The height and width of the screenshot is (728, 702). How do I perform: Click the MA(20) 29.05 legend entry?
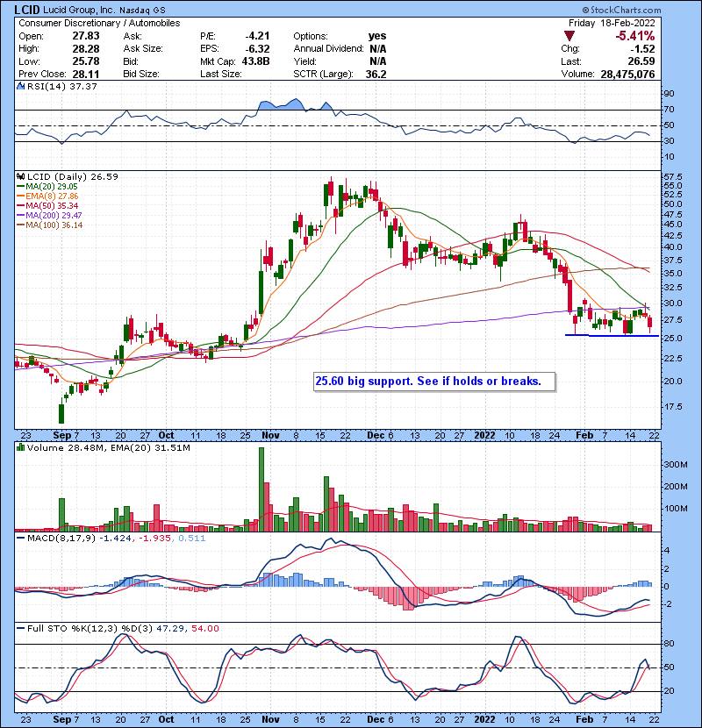[47, 186]
